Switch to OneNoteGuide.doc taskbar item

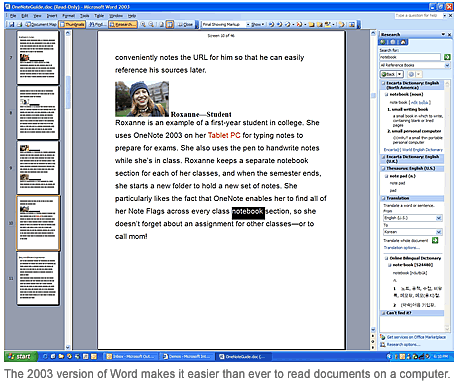[244, 357]
